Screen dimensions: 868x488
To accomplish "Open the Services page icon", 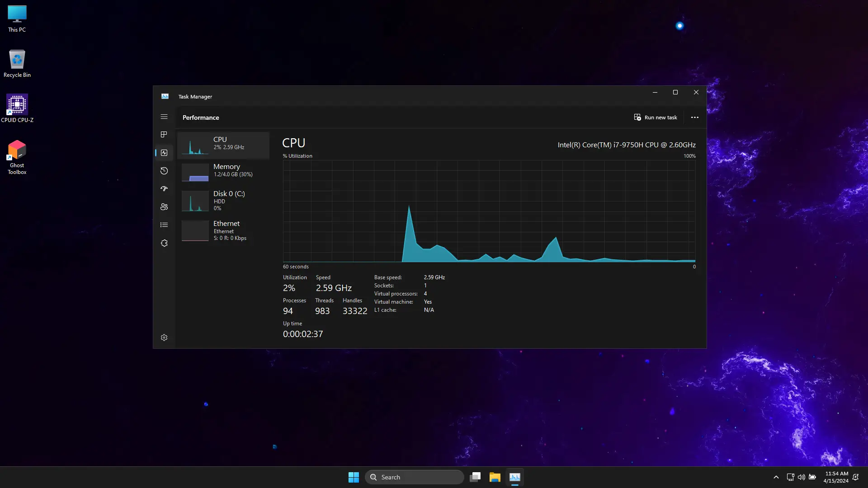I will click(x=164, y=243).
